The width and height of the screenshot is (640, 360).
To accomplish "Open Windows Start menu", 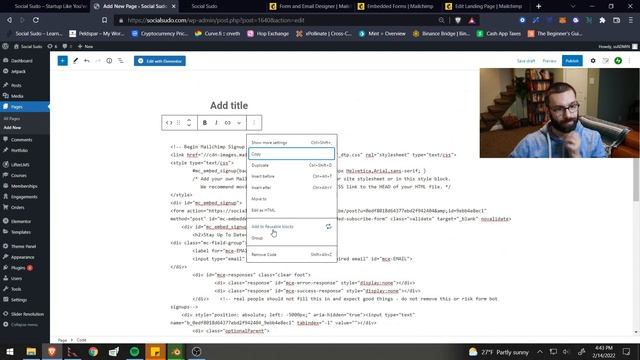I will [10, 351].
